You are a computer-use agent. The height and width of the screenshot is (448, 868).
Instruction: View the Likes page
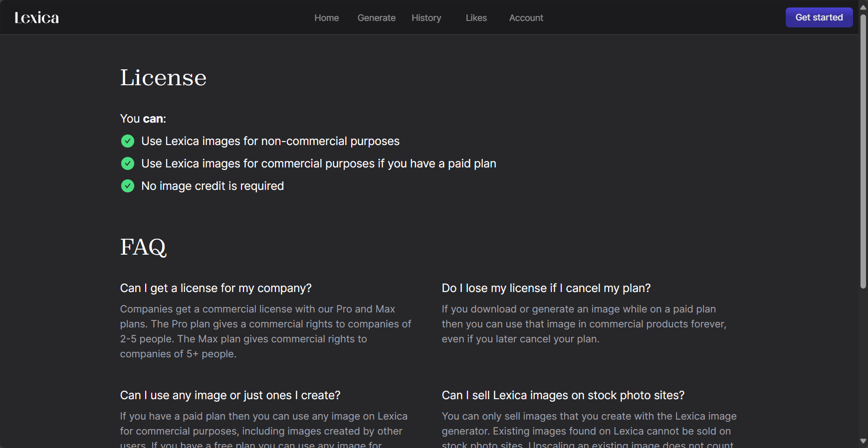pyautogui.click(x=476, y=18)
